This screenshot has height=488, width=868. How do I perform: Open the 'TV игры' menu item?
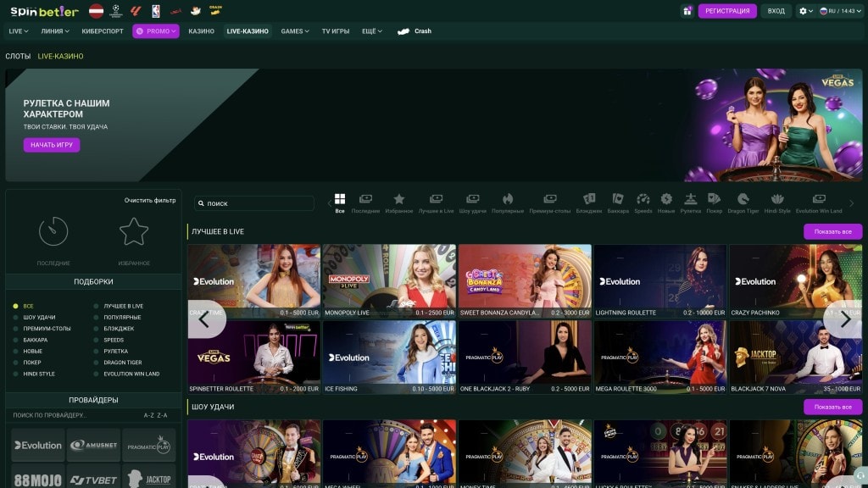click(x=336, y=31)
